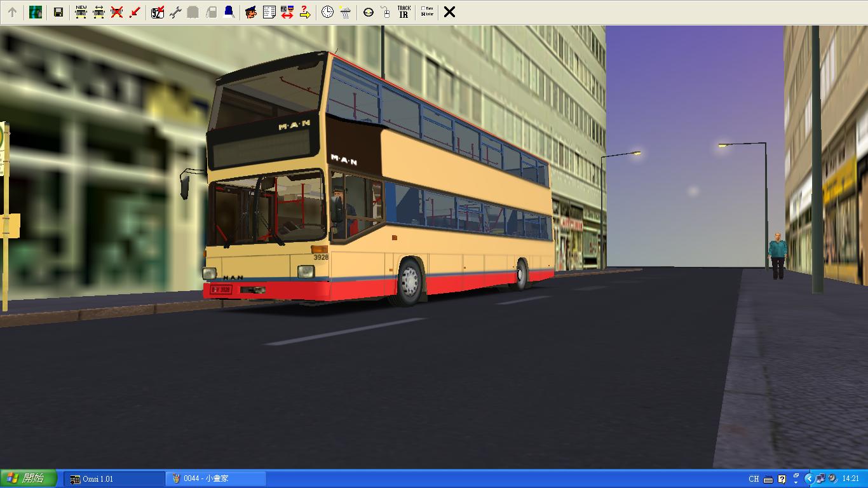Click the pedestrian in the teal shirt
The height and width of the screenshot is (488, 868).
778,255
